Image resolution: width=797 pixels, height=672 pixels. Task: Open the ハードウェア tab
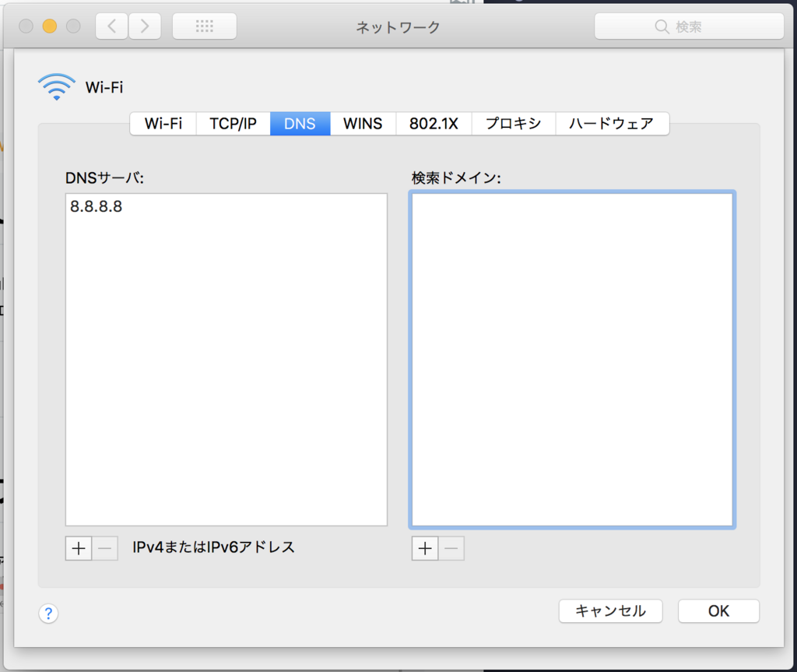pyautogui.click(x=612, y=124)
